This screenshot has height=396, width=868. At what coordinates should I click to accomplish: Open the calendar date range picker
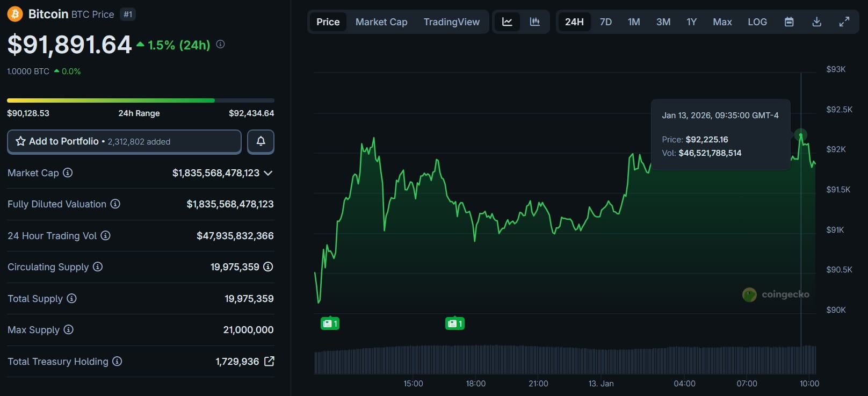[x=789, y=22]
